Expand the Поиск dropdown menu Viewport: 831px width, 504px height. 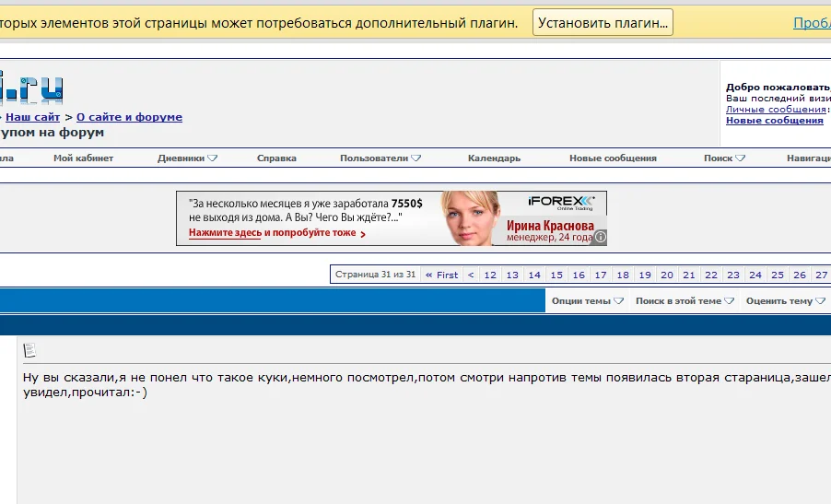724,158
